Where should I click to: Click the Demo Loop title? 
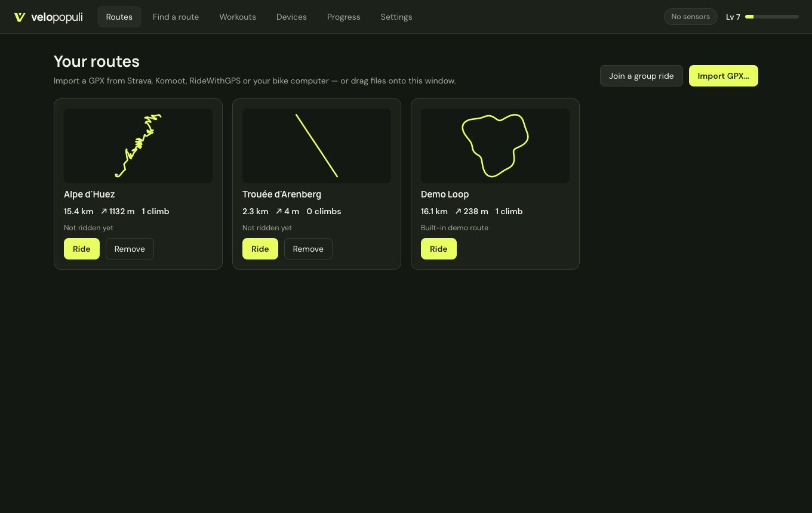[x=445, y=194]
